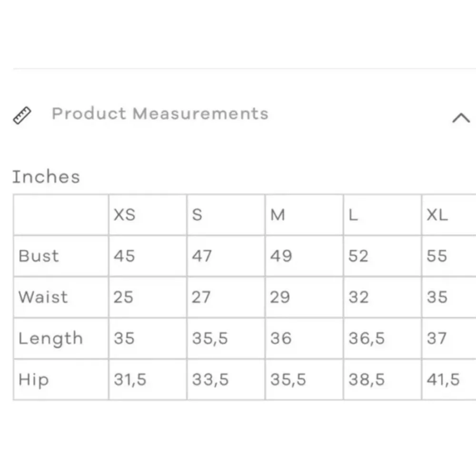Click the Length row label
The height and width of the screenshot is (476, 476).
(50, 338)
